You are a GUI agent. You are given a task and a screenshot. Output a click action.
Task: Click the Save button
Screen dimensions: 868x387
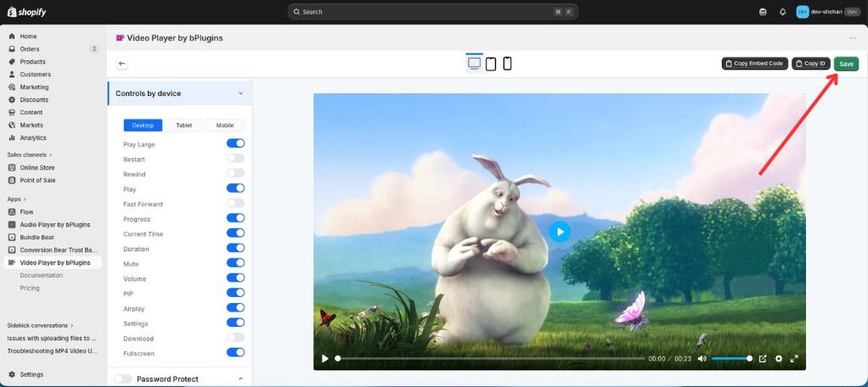(846, 64)
